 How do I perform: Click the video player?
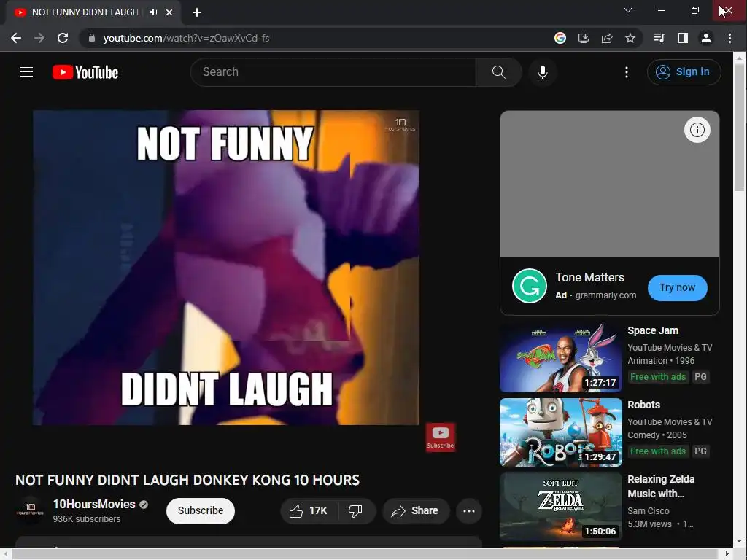pos(226,267)
